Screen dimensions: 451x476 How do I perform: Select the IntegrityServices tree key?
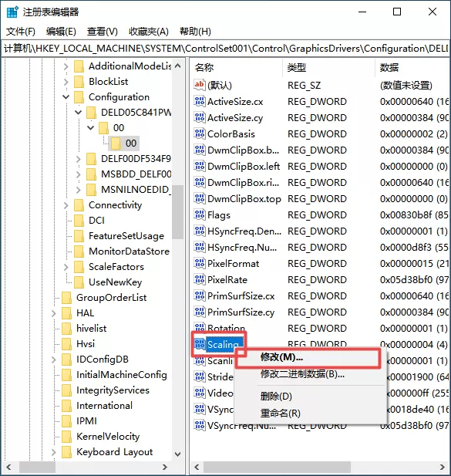coord(113,390)
